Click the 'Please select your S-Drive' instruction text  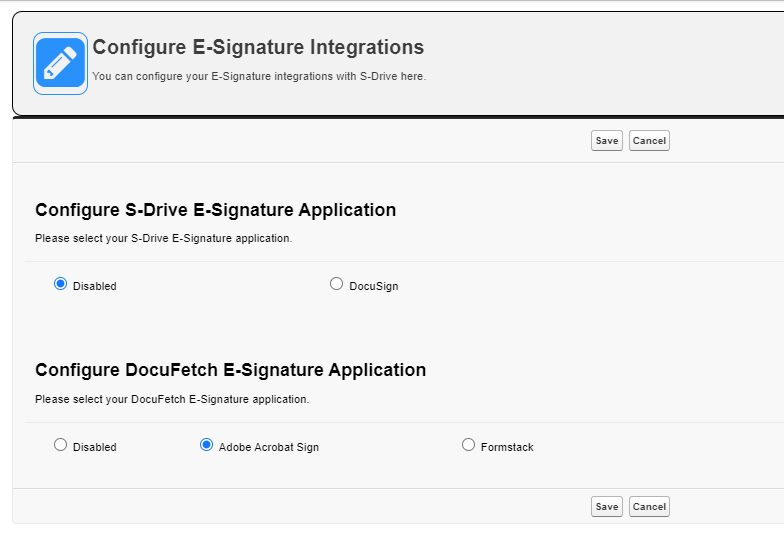click(163, 239)
